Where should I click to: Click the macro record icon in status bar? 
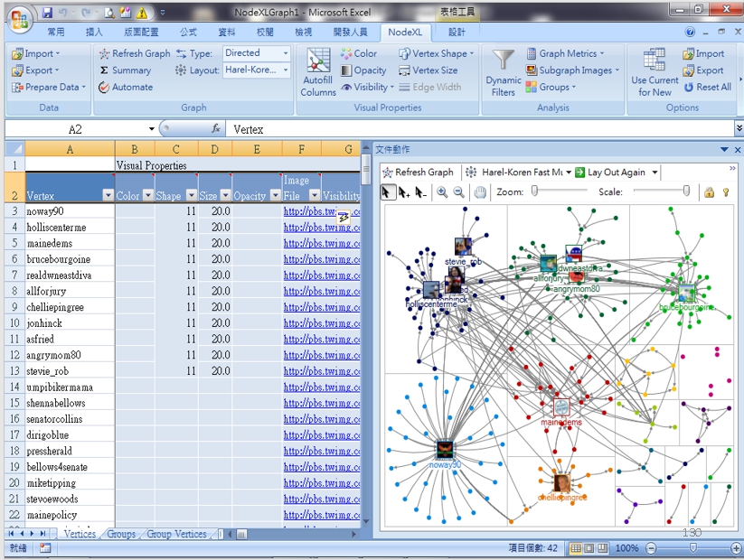[45, 548]
